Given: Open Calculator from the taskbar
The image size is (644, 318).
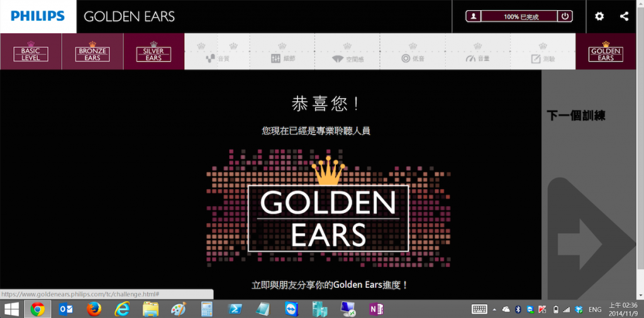Looking at the screenshot, I should pos(206,309).
